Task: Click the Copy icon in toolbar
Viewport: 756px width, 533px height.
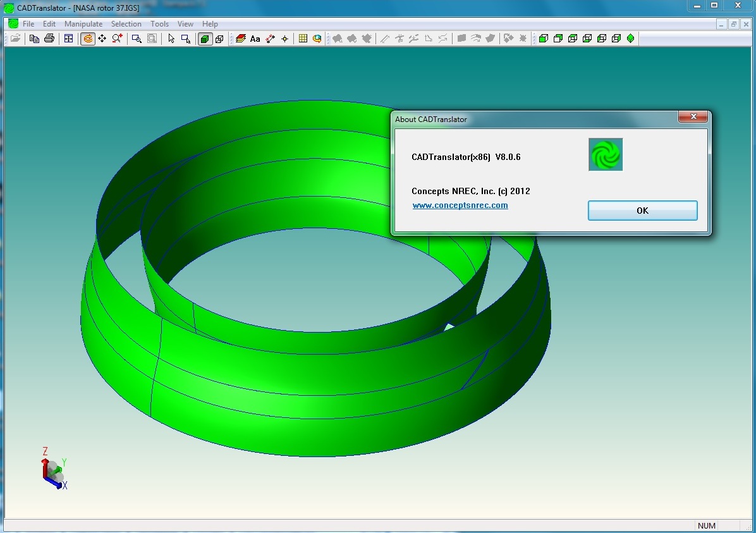Action: [x=34, y=39]
